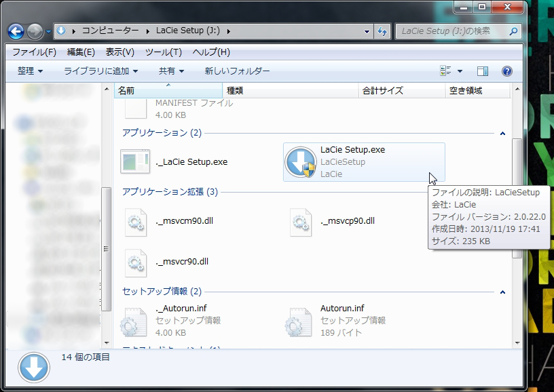Viewport: 554px width, 392px height.
Task: Collapse the アプリケーション group
Action: [502, 133]
